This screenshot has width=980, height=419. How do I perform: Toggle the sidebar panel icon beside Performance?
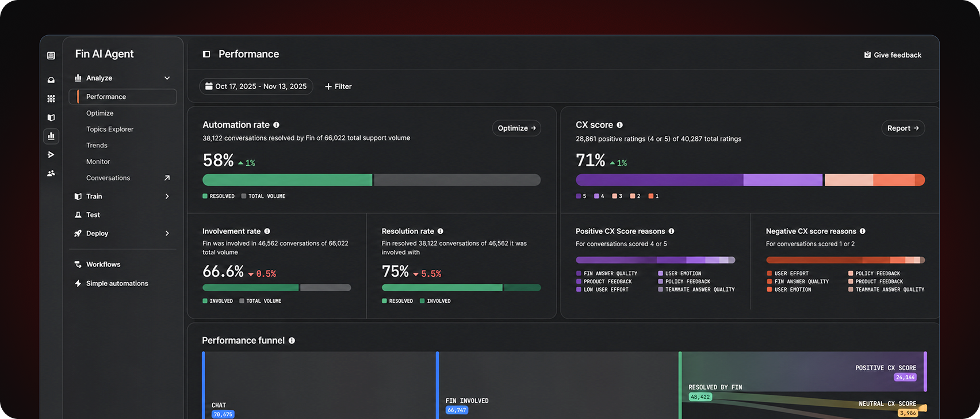(206, 54)
